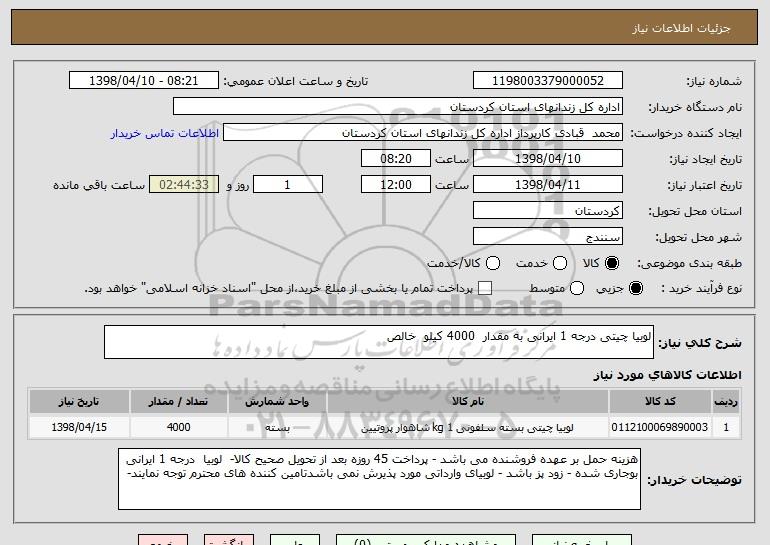
Task: Click the delivery city field سنندج
Action: pos(548,237)
